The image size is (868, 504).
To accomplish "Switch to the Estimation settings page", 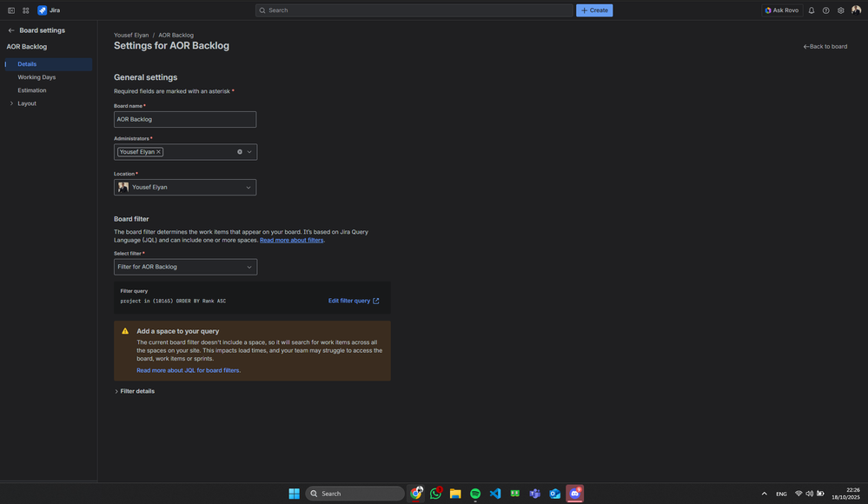I will pyautogui.click(x=32, y=89).
